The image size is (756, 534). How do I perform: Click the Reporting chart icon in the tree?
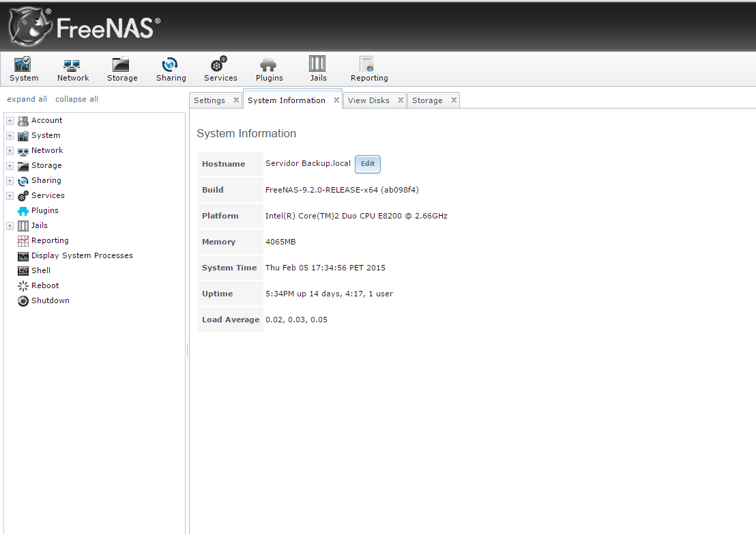[x=23, y=241]
